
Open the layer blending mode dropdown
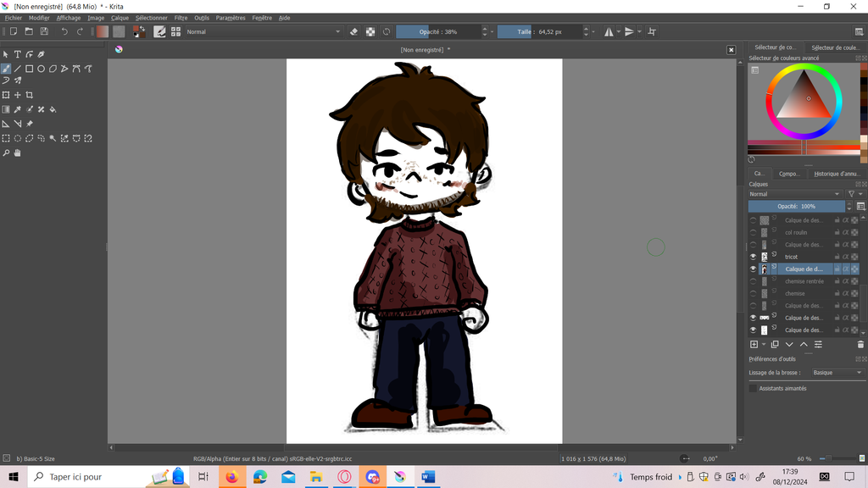(x=795, y=194)
